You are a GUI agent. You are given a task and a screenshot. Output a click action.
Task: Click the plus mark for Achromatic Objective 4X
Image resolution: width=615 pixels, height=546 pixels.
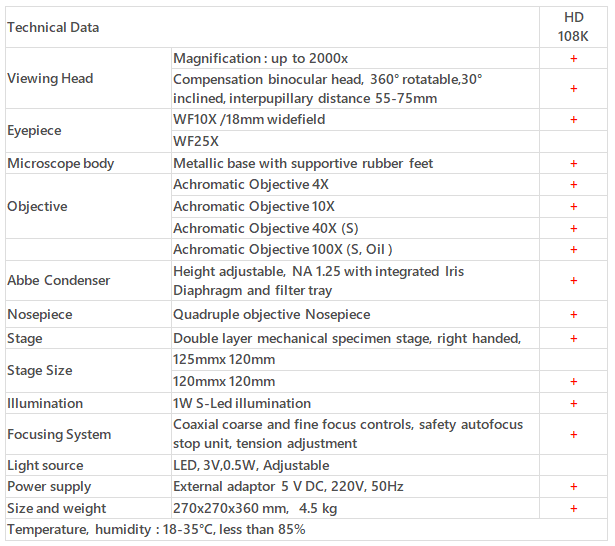[x=573, y=185]
